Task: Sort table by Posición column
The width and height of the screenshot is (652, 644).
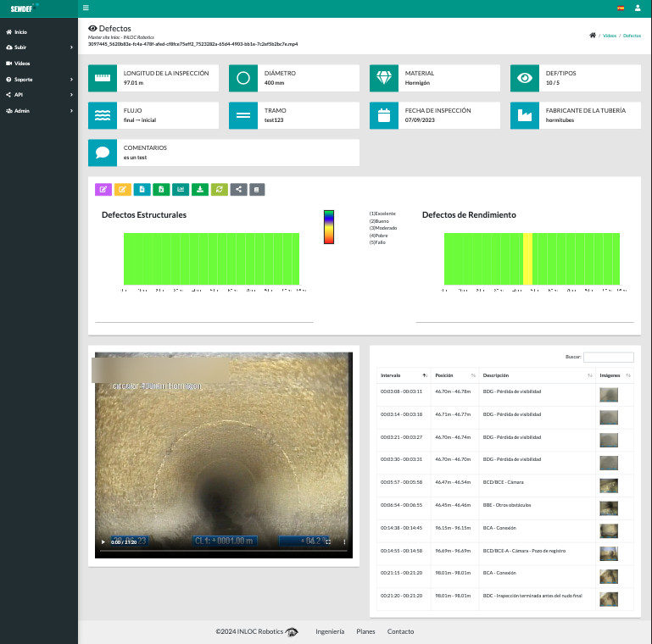Action: click(x=455, y=375)
